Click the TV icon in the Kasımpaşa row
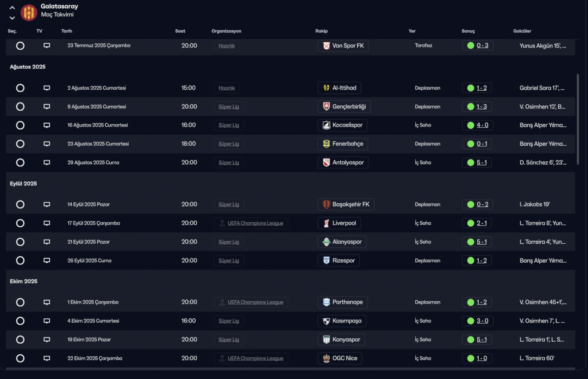588x379 pixels. click(47, 321)
